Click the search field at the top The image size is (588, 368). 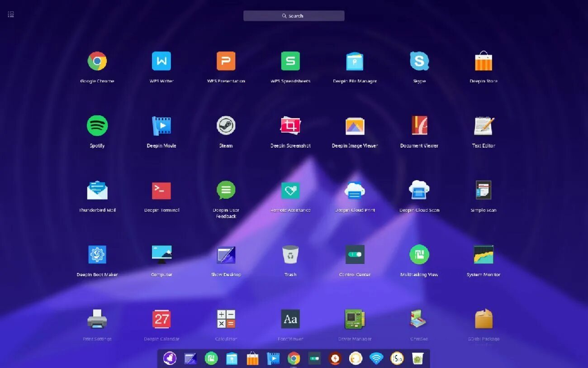(x=294, y=16)
